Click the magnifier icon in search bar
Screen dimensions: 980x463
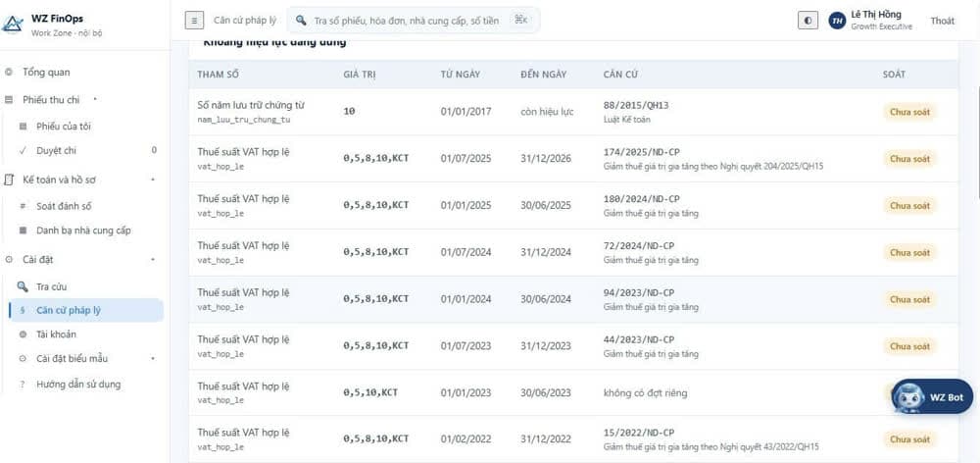tap(301, 21)
